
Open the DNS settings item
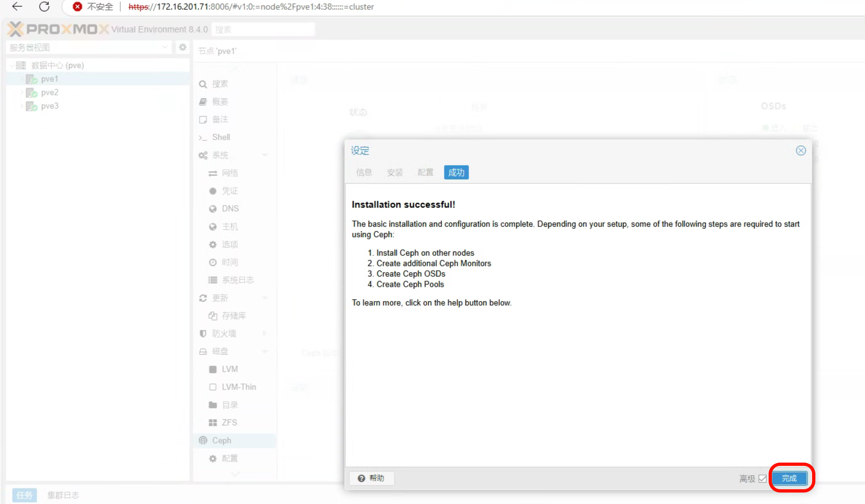[230, 209]
